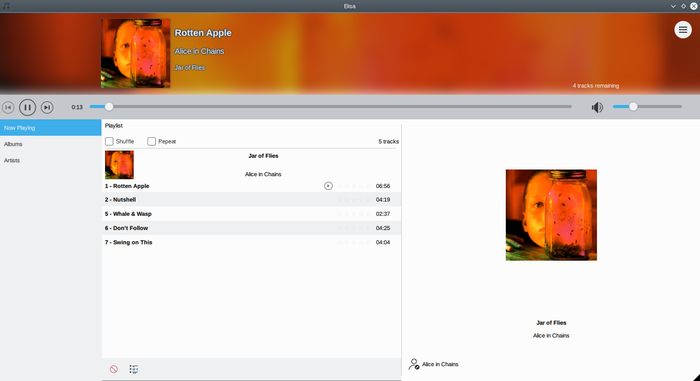Click the 5 tracks count label

click(x=388, y=142)
